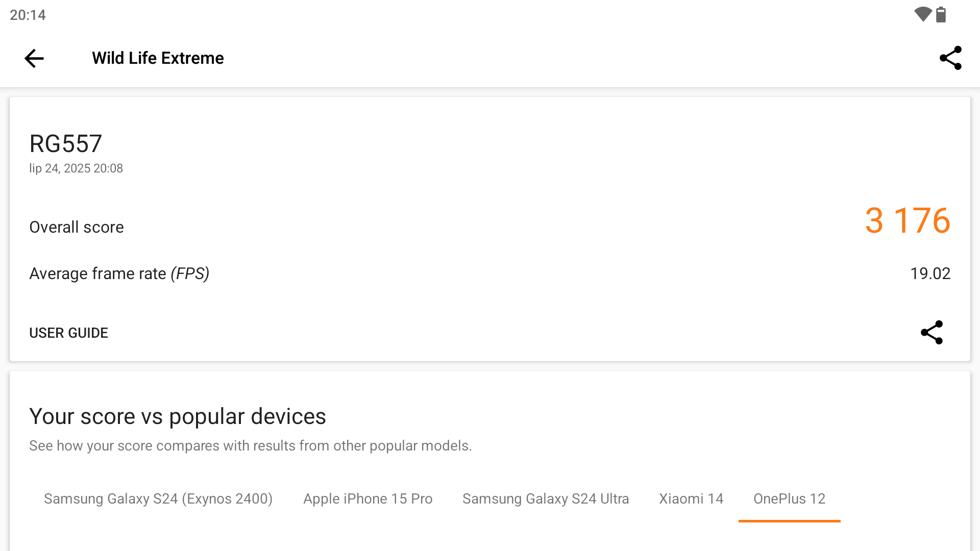Tap the overall score 3 176
Image resolution: width=980 pixels, height=551 pixels.
908,220
